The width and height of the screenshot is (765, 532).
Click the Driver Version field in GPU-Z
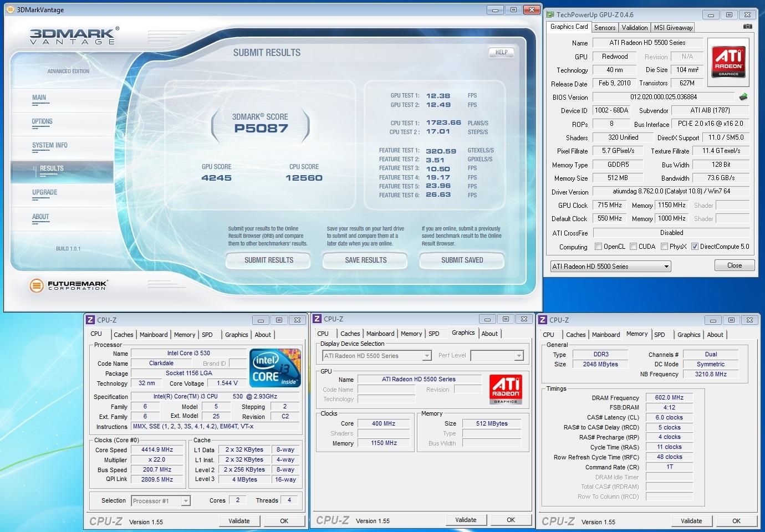(671, 191)
